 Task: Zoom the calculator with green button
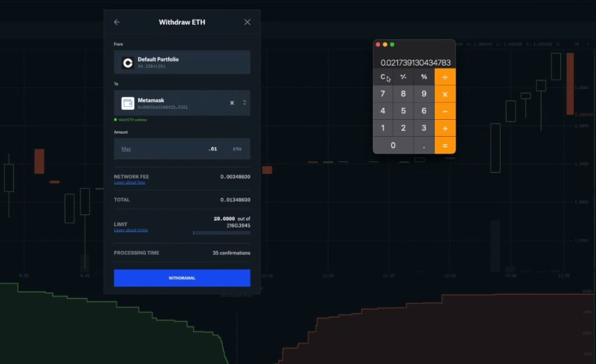coord(392,44)
